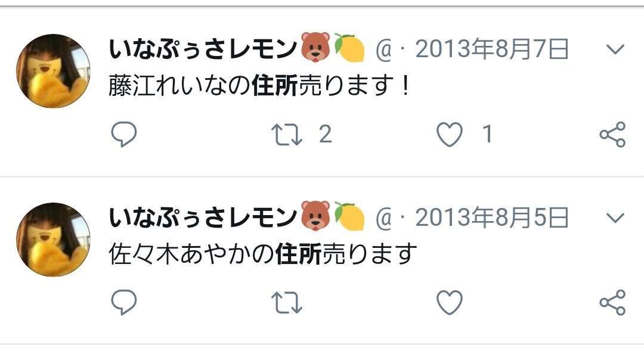Retweet the August 5 tweet

[286, 303]
